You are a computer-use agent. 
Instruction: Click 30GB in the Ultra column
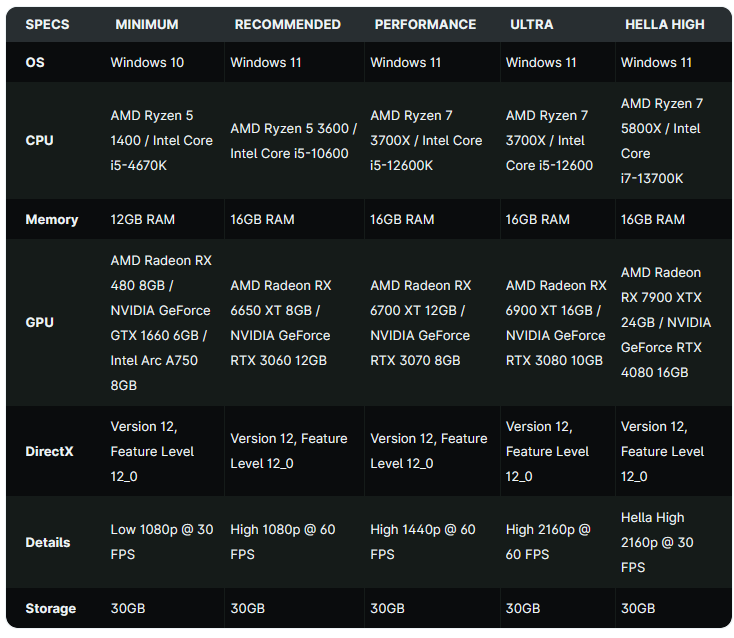click(x=523, y=609)
